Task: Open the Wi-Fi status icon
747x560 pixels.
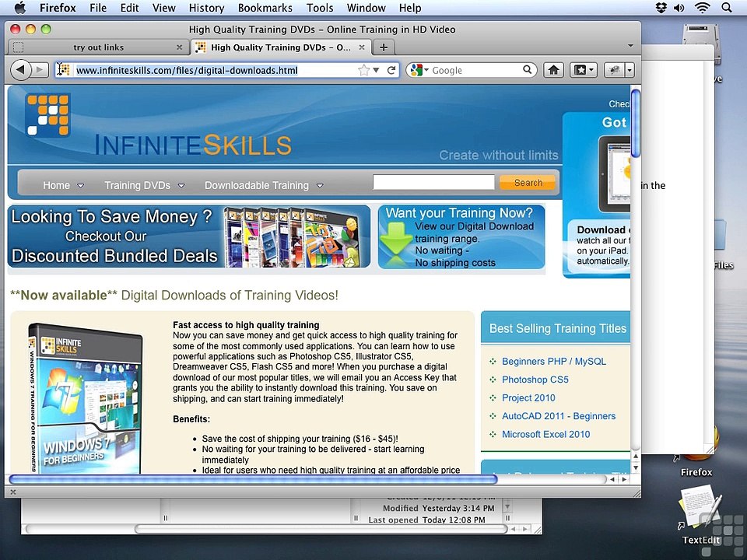Action: click(x=702, y=8)
